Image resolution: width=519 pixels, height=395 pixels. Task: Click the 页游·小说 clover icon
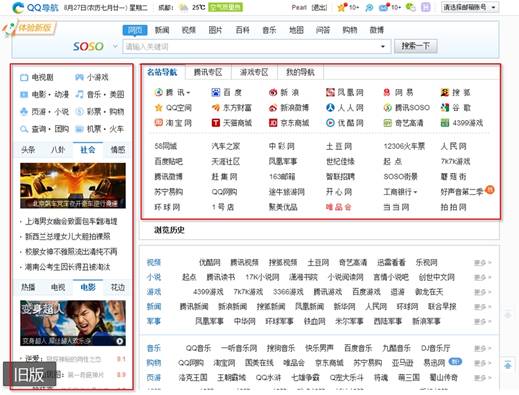pyautogui.click(x=24, y=111)
